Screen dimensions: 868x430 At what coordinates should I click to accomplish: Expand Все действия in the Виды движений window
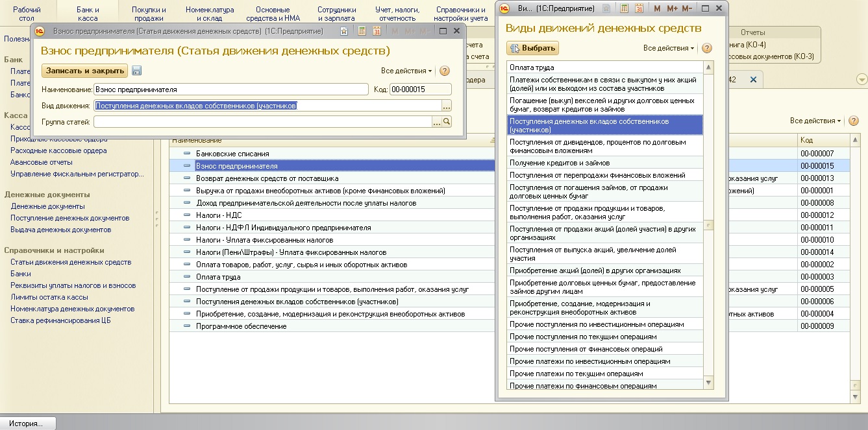[669, 48]
